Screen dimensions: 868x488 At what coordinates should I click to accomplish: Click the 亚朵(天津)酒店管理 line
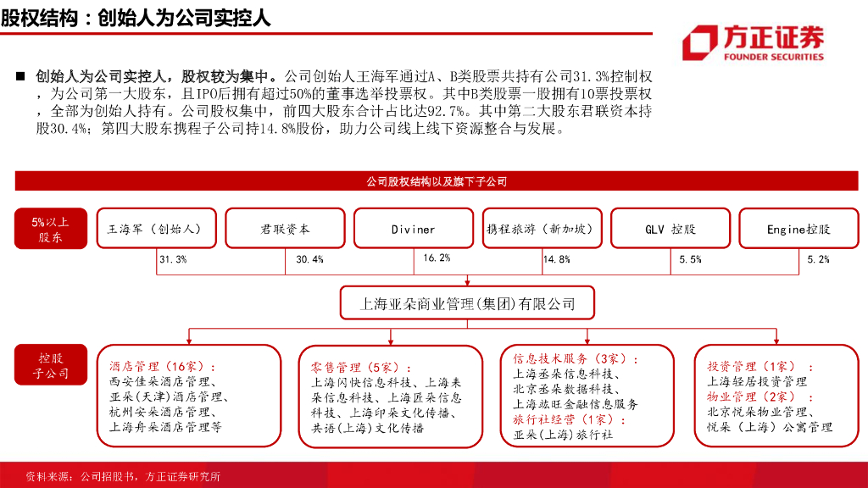pyautogui.click(x=169, y=397)
